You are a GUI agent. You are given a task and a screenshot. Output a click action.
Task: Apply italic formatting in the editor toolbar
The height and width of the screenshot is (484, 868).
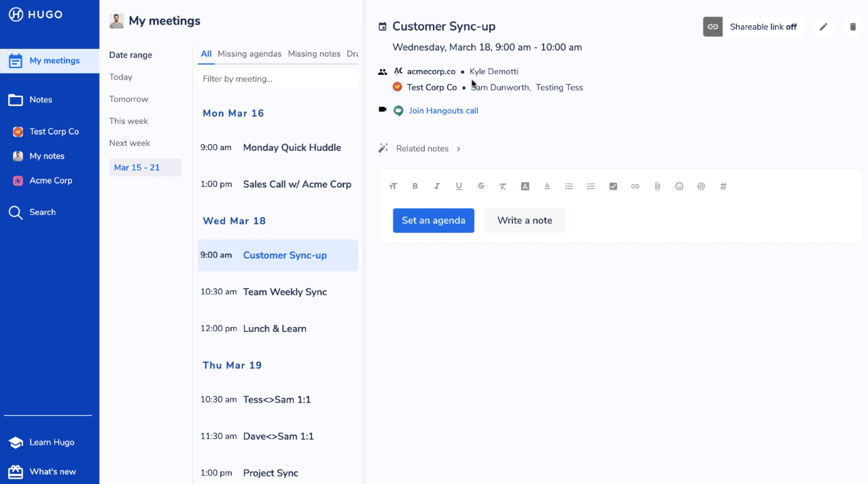pos(437,186)
